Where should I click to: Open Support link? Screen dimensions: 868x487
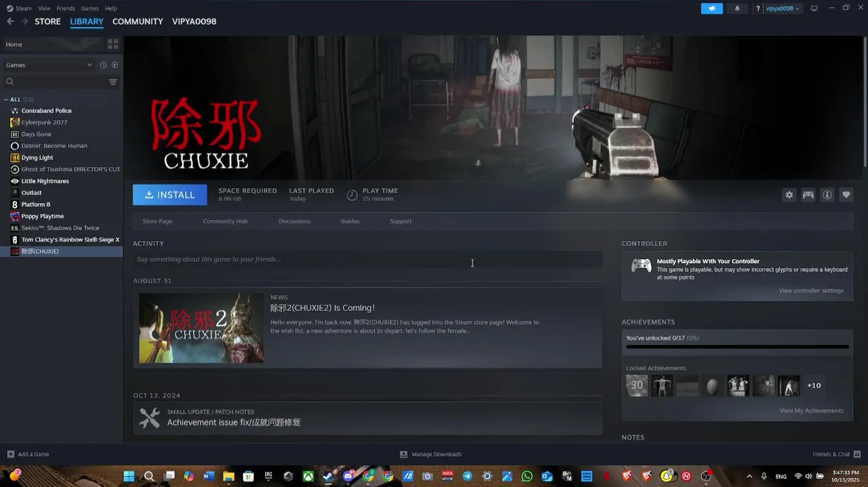(401, 221)
